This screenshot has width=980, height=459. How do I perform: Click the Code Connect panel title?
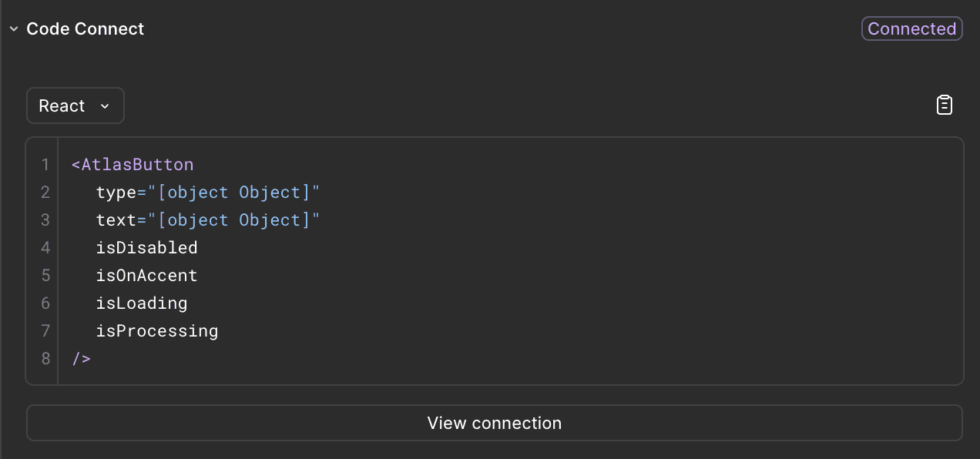click(85, 28)
